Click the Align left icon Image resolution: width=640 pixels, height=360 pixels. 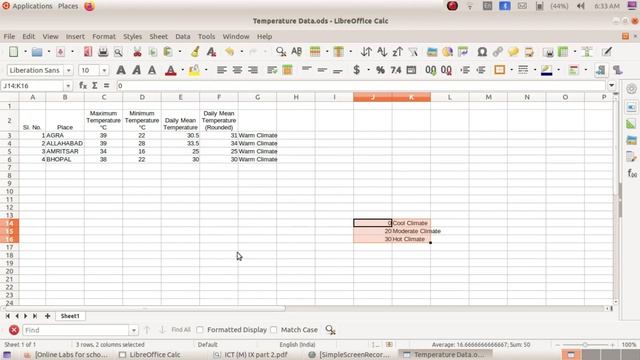pyautogui.click(x=222, y=70)
